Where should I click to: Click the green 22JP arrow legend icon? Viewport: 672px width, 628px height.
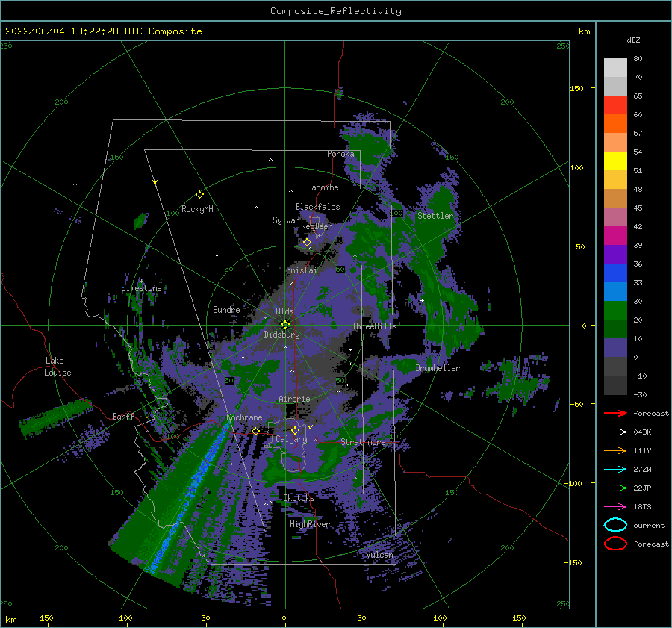[x=615, y=488]
